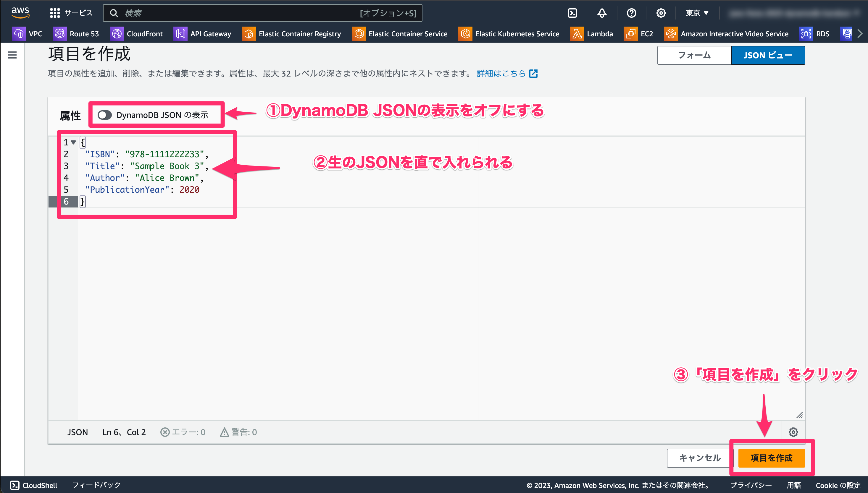Screen dimensions: 868x493
Task: Click the "Title" line in editor
Action: 147,166
